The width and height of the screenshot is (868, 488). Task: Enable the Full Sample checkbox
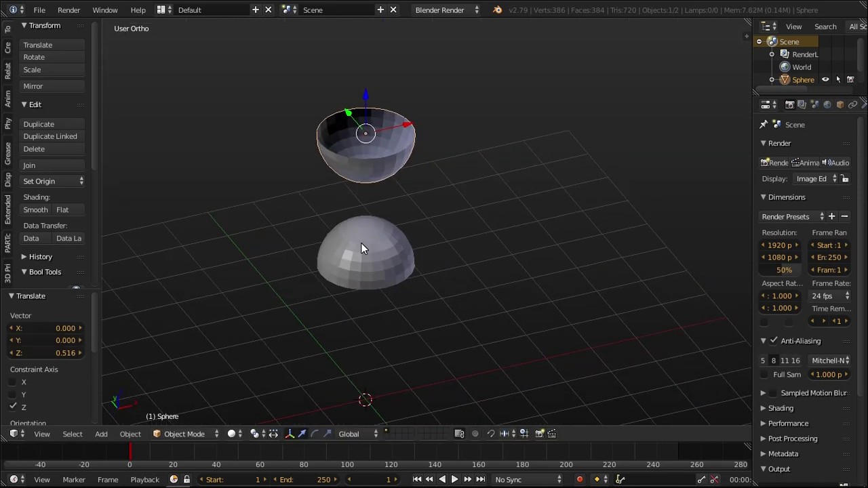click(x=765, y=375)
